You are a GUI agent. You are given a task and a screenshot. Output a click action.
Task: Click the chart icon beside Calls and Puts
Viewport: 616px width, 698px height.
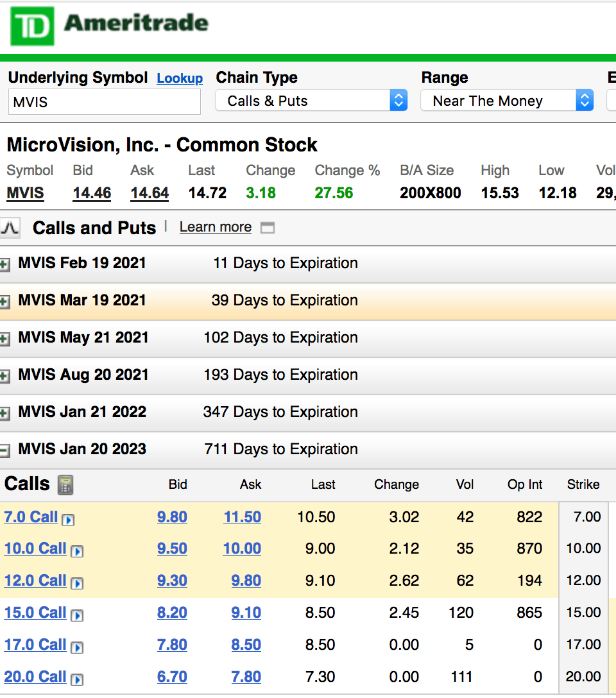[x=10, y=228]
